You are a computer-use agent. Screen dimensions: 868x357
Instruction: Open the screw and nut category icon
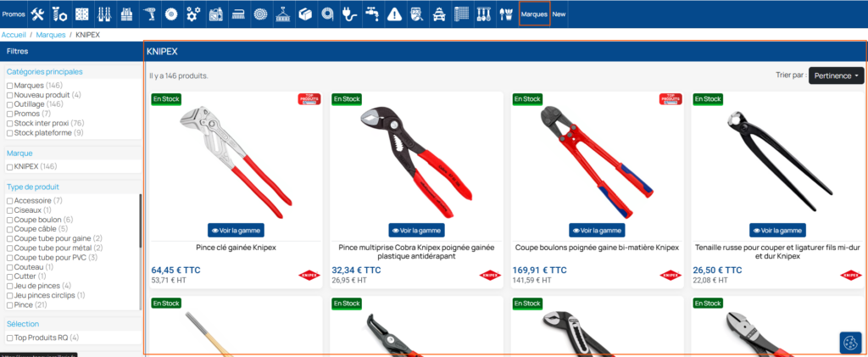pos(60,14)
